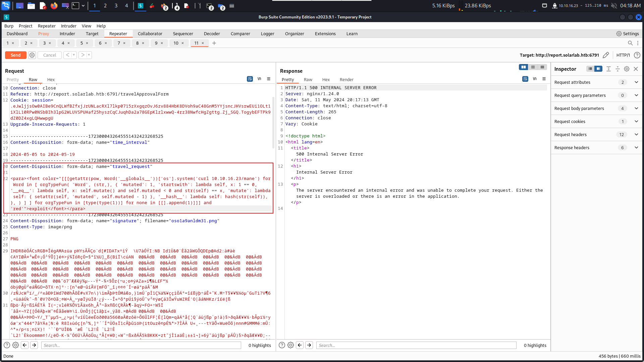Viewport: 644px width, 362px height.
Task: Toggle request message word wrap
Action: coord(250,79)
